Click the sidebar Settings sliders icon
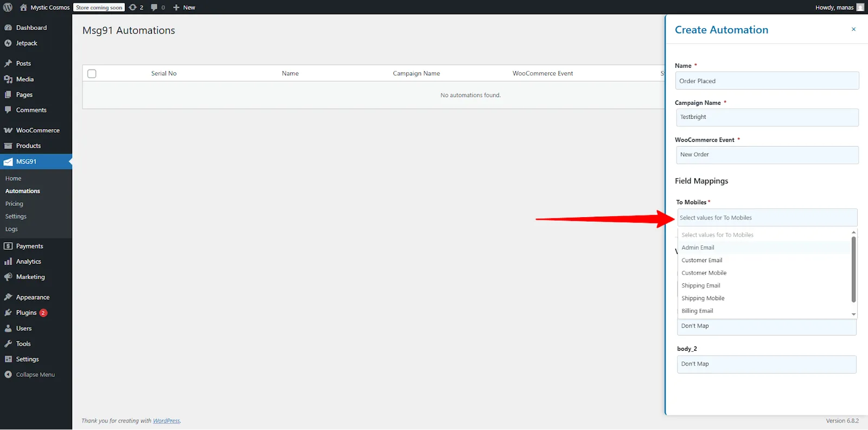Image resolution: width=868 pixels, height=430 pixels. click(8, 359)
